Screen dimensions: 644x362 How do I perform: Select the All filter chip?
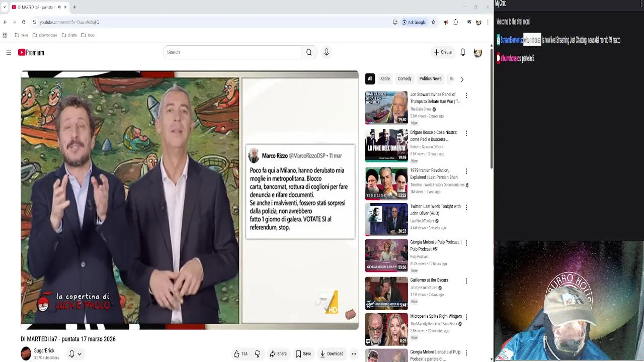tap(370, 79)
